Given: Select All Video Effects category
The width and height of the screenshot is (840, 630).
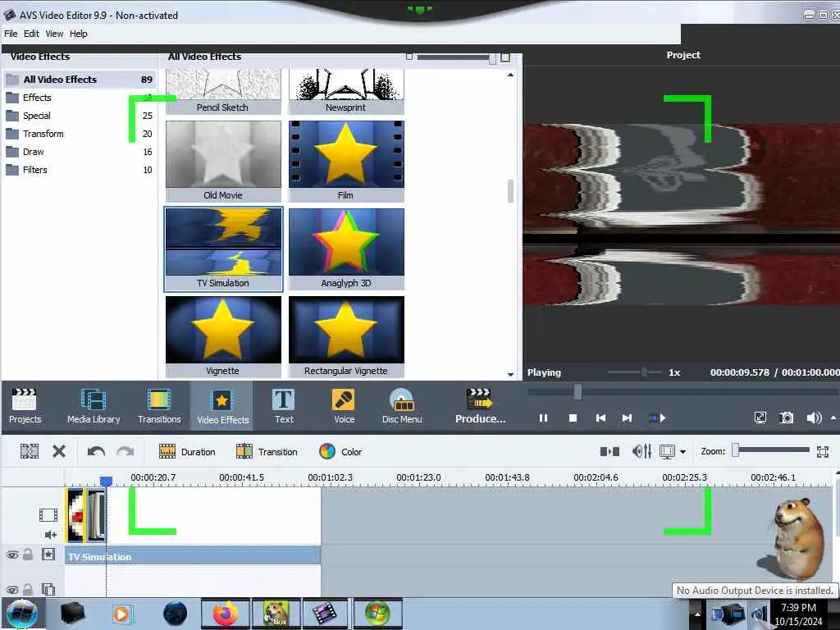Looking at the screenshot, I should click(80, 80).
